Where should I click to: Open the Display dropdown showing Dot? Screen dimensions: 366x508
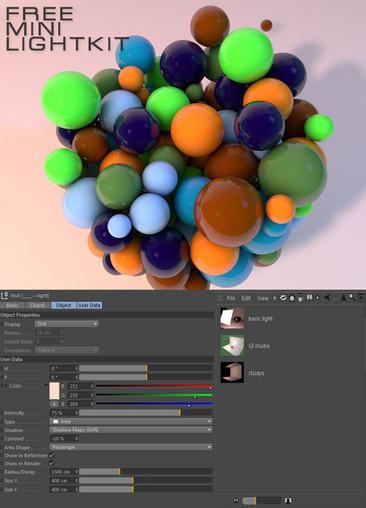(x=67, y=324)
